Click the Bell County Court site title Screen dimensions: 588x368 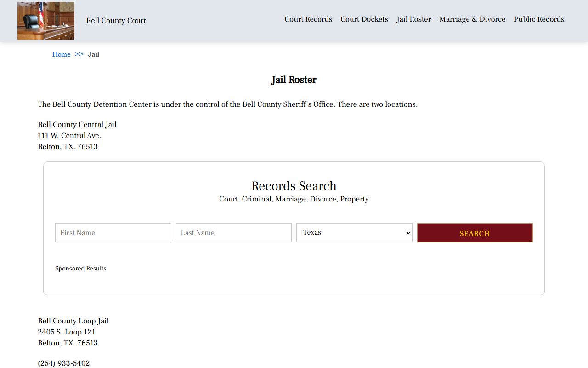coord(116,21)
